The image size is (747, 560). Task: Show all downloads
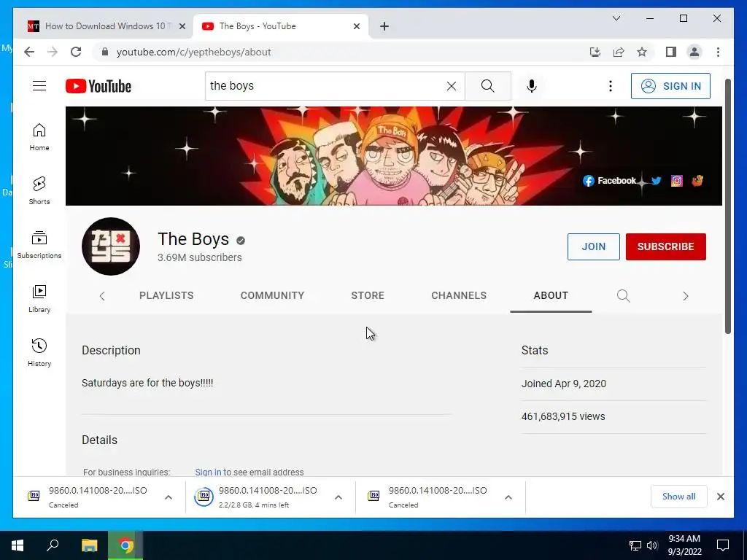coord(679,496)
